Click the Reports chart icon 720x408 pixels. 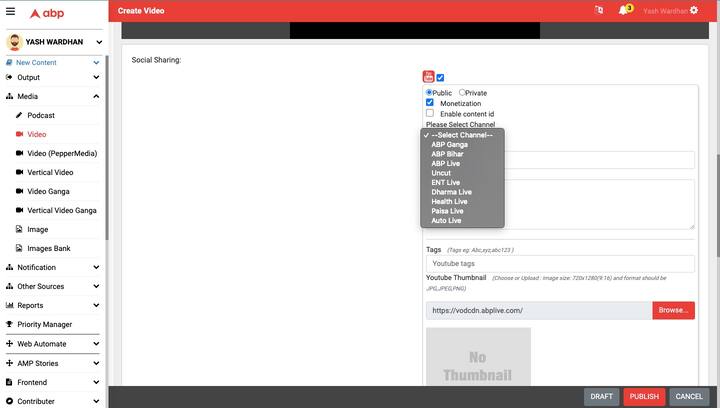[9, 305]
